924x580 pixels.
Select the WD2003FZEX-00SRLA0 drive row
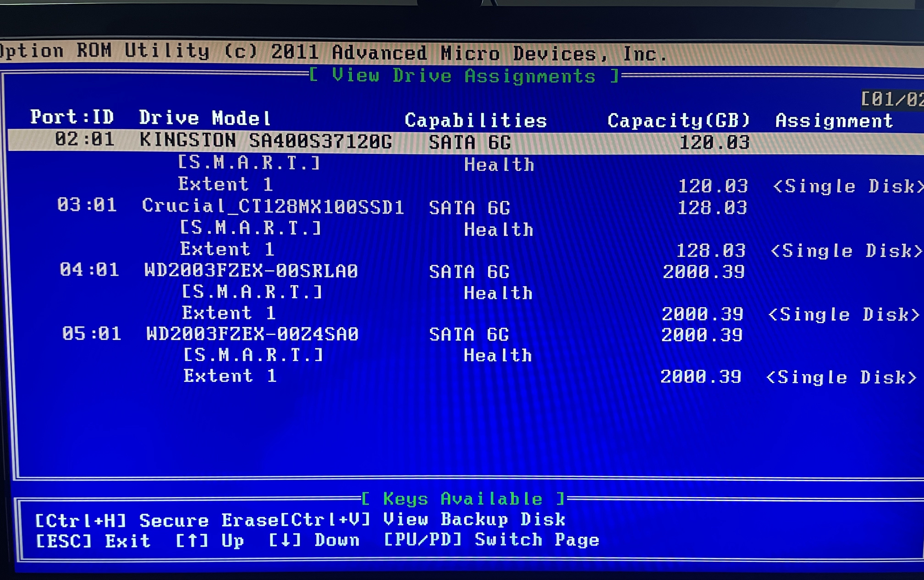pyautogui.click(x=251, y=271)
